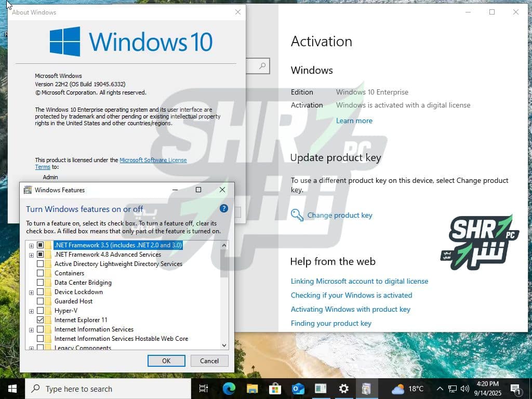This screenshot has width=532, height=399.
Task: Select the Guarded Host feature item
Action: tap(73, 301)
